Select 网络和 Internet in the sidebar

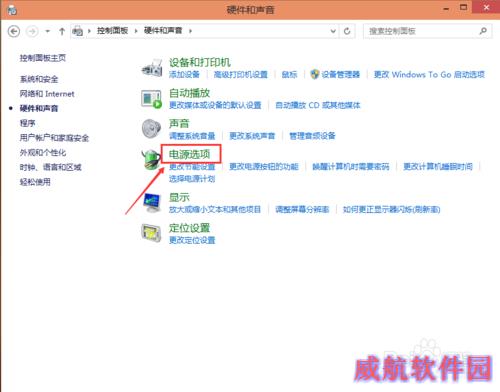47,94
